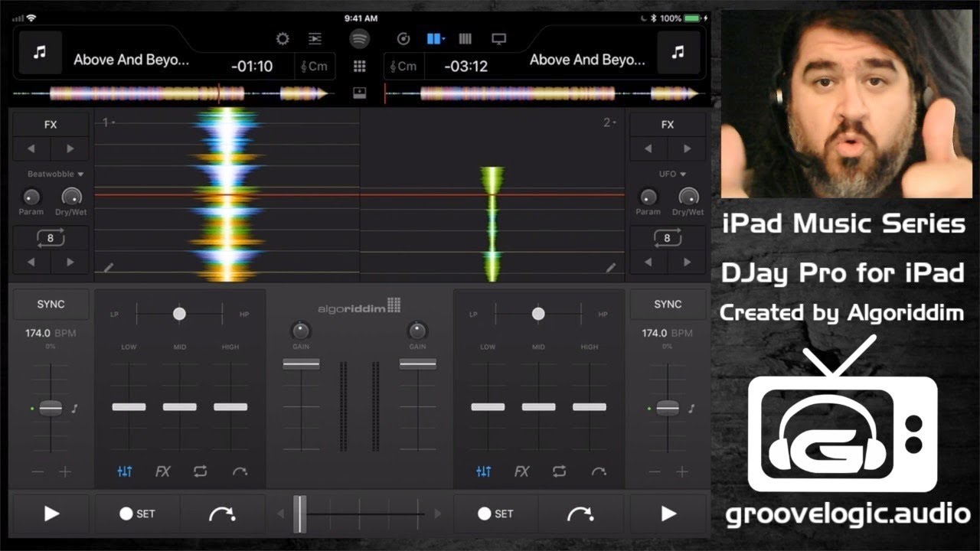
Task: Open deck 2 key Cm
Action: (403, 67)
